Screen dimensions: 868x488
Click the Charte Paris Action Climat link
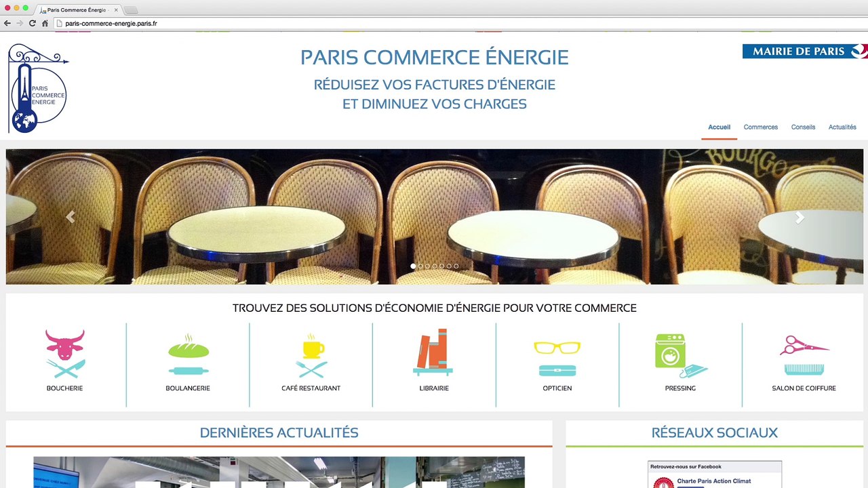tap(713, 481)
